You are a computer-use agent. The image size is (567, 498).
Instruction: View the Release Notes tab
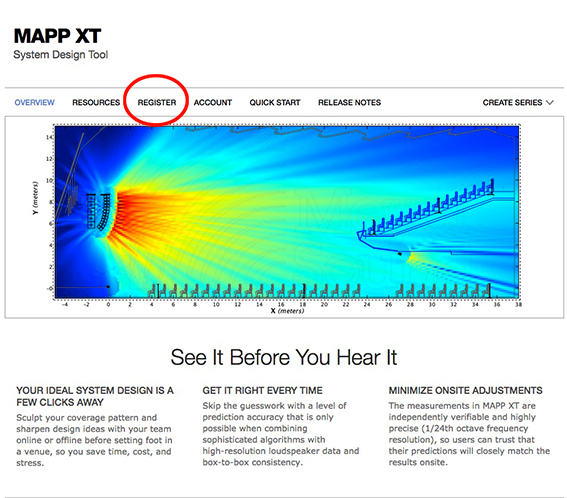click(x=349, y=102)
